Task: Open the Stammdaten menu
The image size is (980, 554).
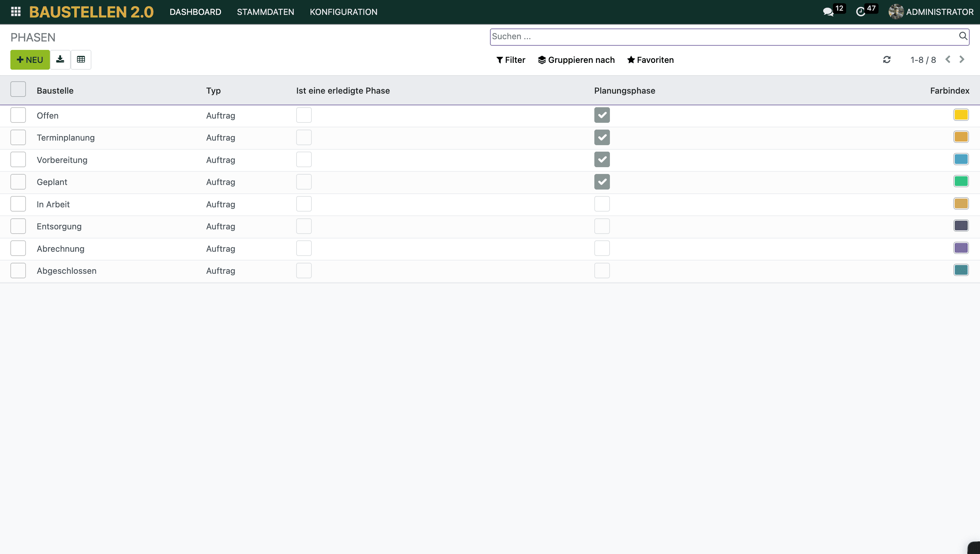Action: click(265, 12)
